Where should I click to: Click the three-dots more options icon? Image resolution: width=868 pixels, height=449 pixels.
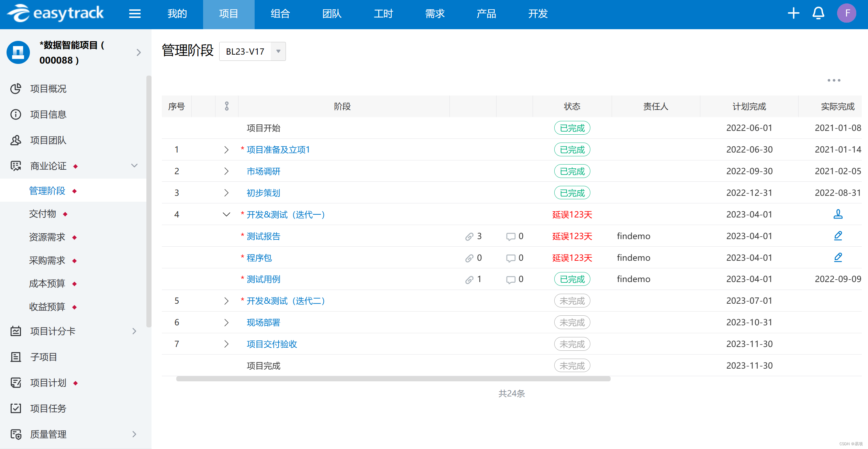click(x=834, y=80)
